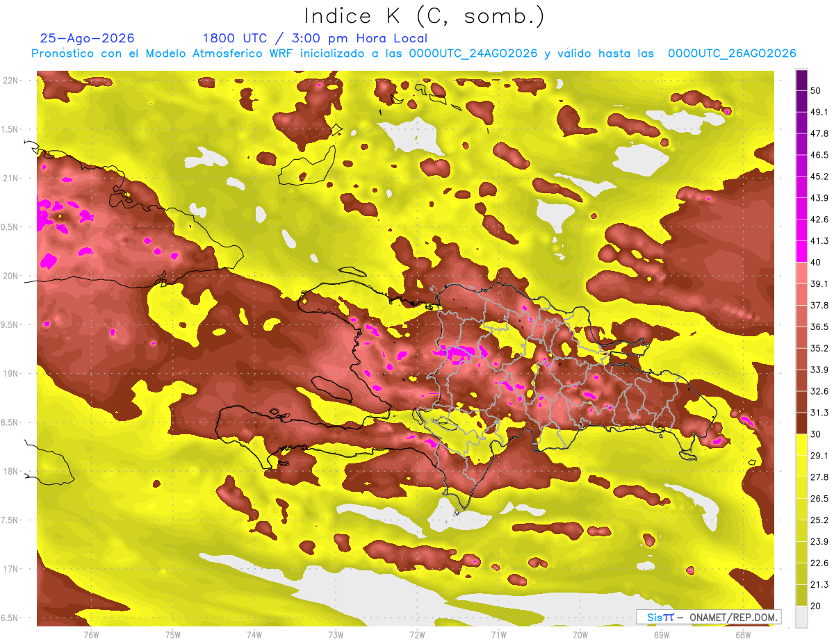Click the '29.1' colorbar label
The image size is (834, 644).
[819, 456]
